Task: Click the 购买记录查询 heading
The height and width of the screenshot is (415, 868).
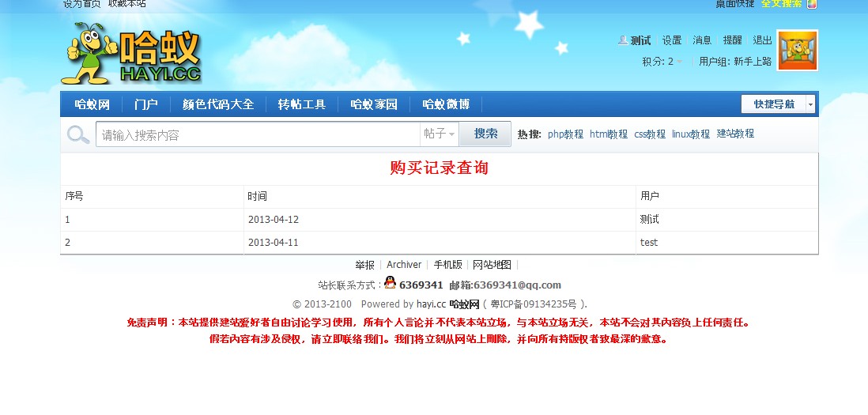Action: [x=439, y=168]
